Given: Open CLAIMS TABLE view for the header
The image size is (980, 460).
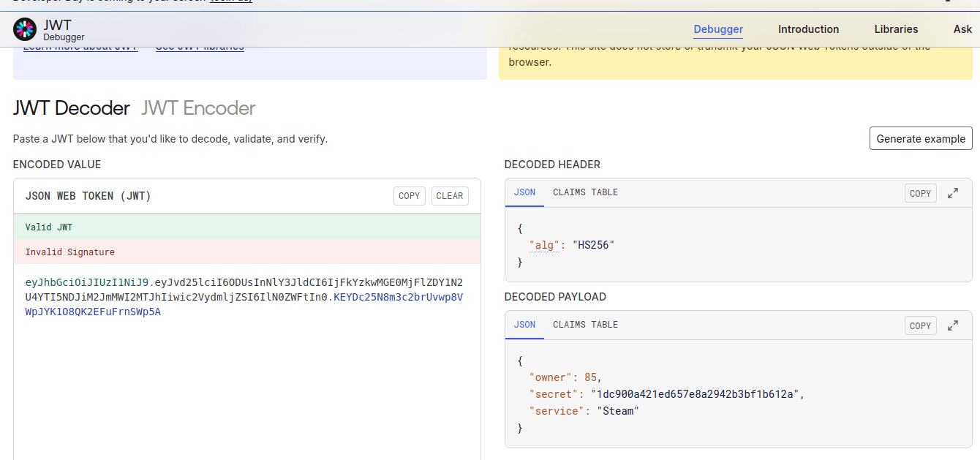Looking at the screenshot, I should tap(585, 192).
